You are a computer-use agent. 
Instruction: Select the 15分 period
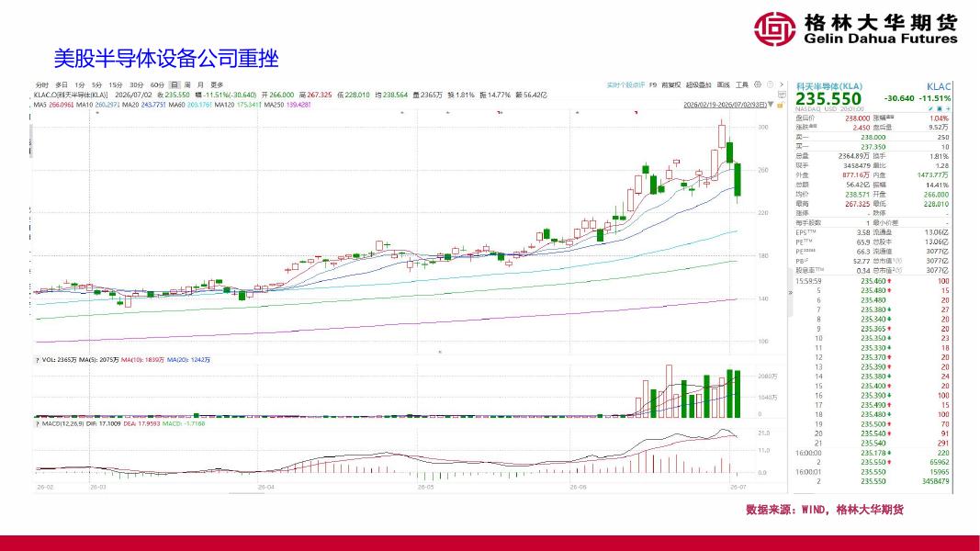[x=116, y=85]
